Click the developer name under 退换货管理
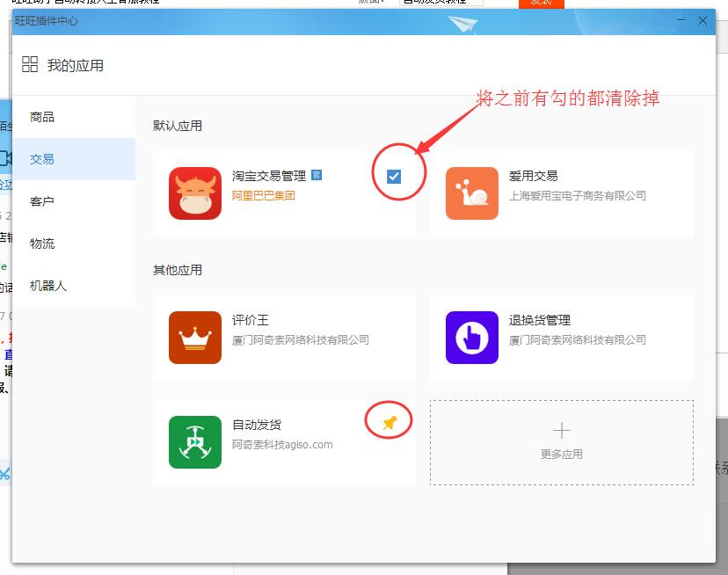This screenshot has height=575, width=728. pyautogui.click(x=577, y=340)
